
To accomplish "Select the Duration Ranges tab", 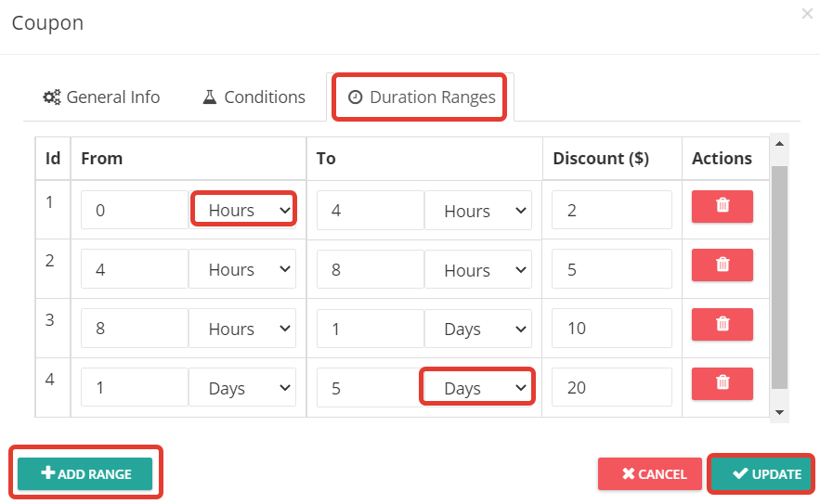I will pyautogui.click(x=420, y=97).
